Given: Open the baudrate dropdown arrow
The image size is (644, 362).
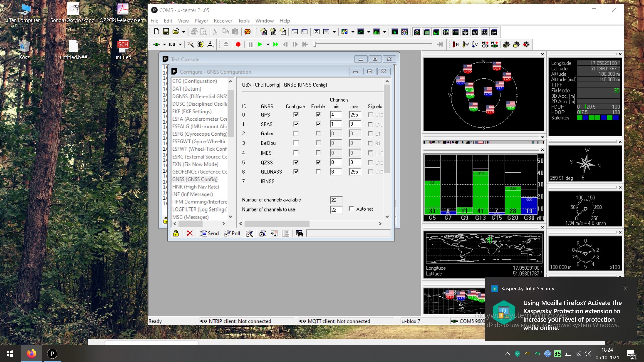Looking at the screenshot, I should (x=180, y=44).
